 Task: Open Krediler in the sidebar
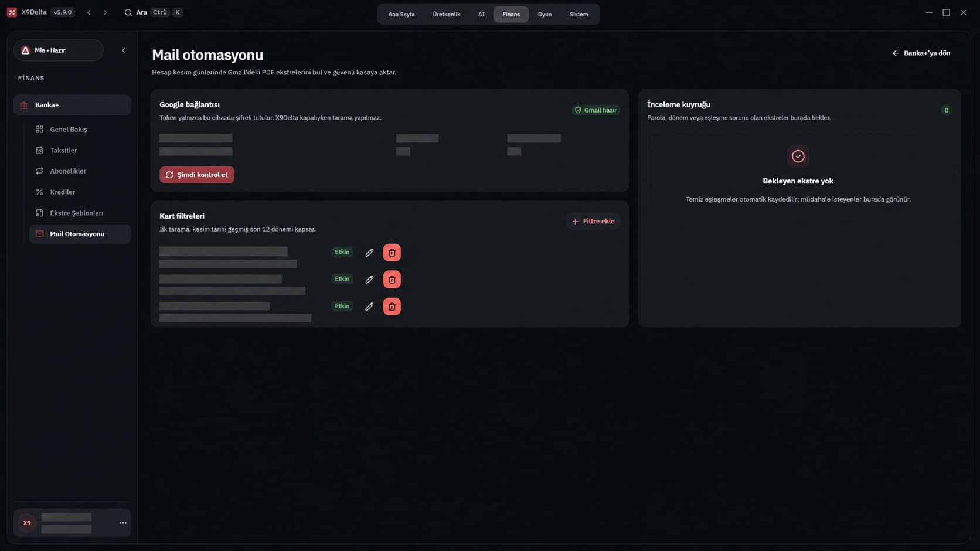(x=80, y=192)
